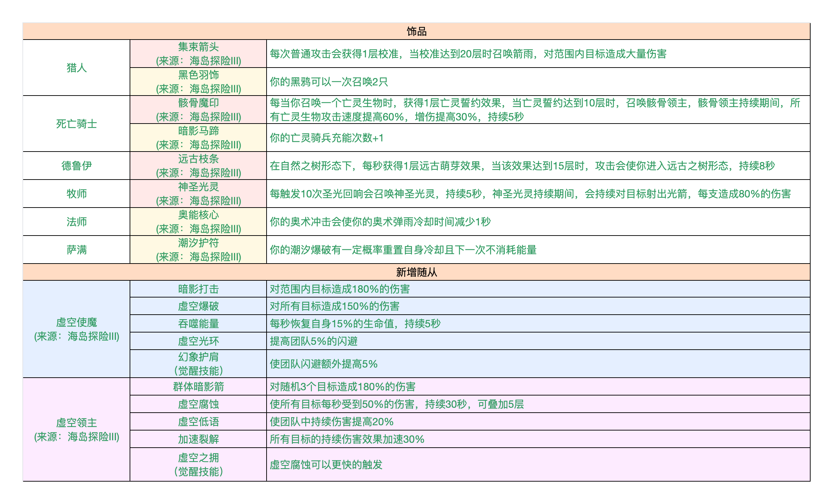This screenshot has height=504, width=833.
Task: Click the 虚空之拥 awakening skill cell
Action: click(x=198, y=464)
